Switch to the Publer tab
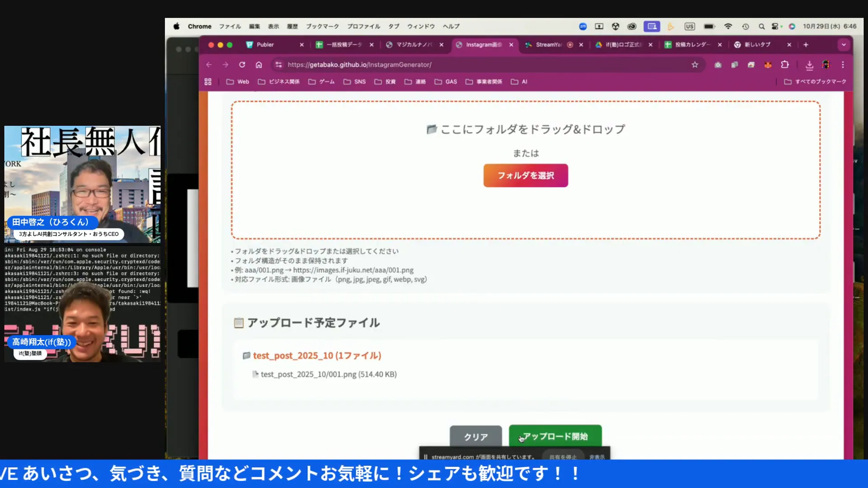 pos(264,45)
